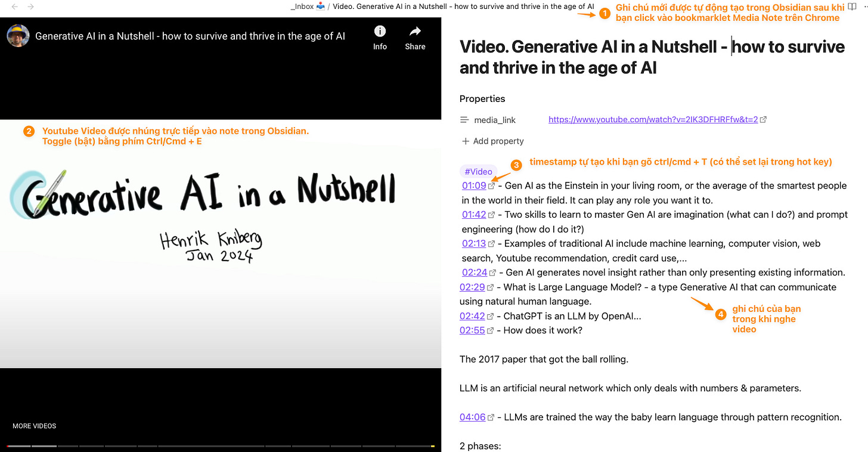Click external link icon next to 04:06
Viewport: 868px width, 452px height.
tap(491, 418)
